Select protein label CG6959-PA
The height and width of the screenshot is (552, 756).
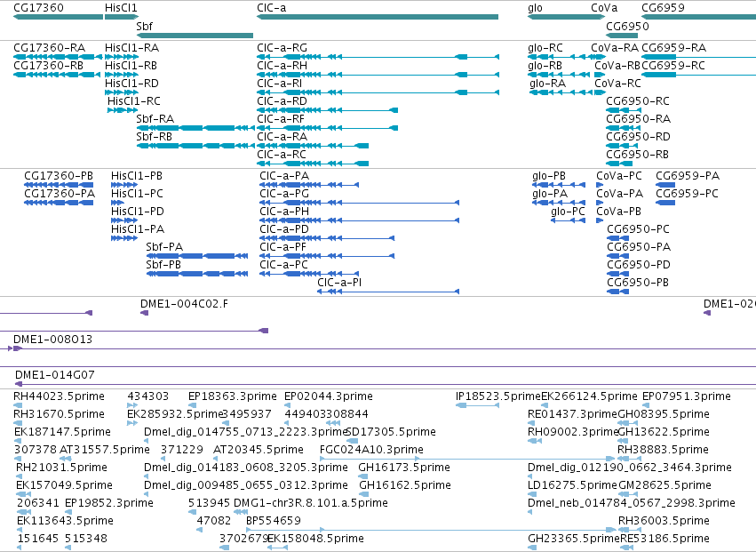tap(688, 176)
